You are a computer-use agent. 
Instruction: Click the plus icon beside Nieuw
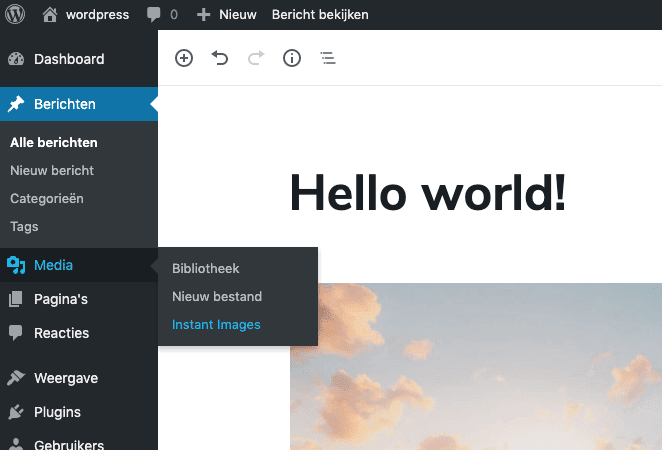(203, 15)
